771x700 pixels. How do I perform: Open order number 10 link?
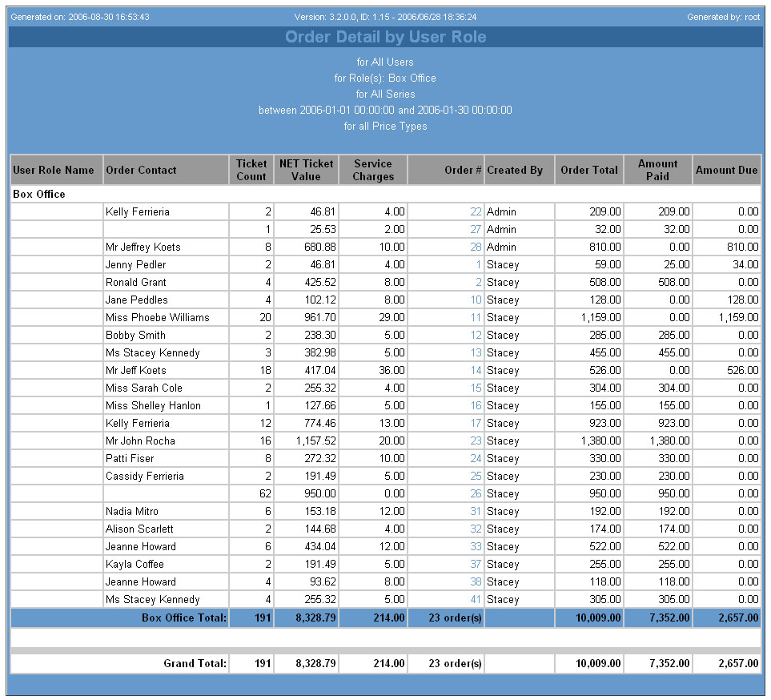click(x=476, y=300)
